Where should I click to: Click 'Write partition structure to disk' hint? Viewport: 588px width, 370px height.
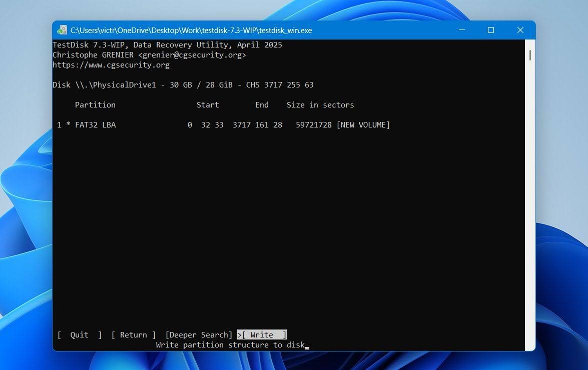tap(230, 345)
